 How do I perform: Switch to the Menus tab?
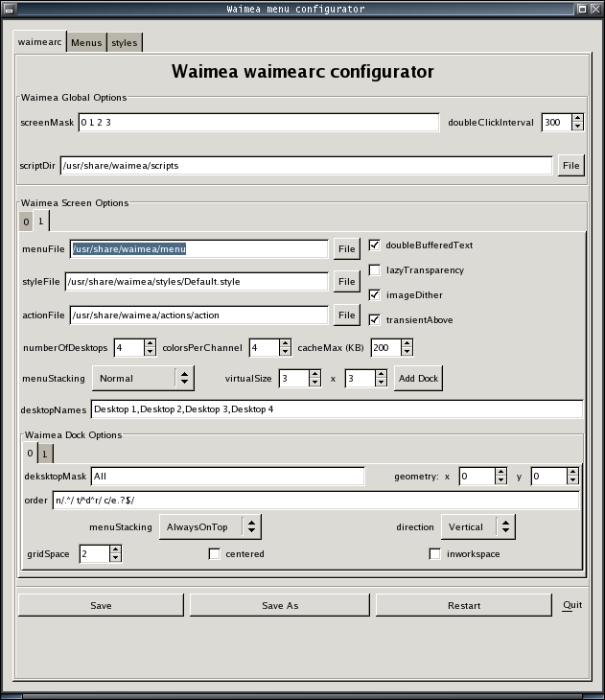point(86,42)
